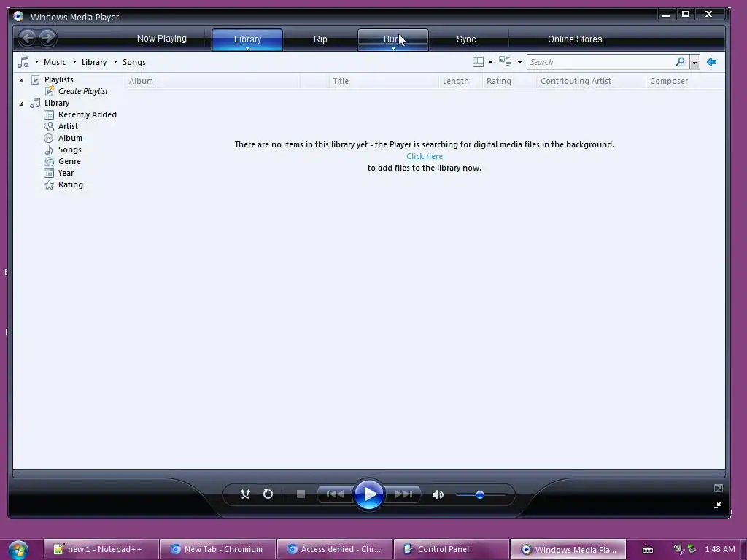747x560 pixels.
Task: Sort by the Title column header
Action: click(384, 81)
